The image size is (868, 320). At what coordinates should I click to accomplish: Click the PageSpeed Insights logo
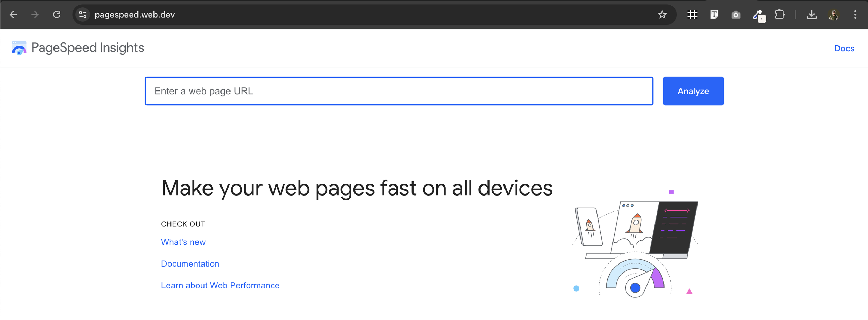(x=78, y=48)
